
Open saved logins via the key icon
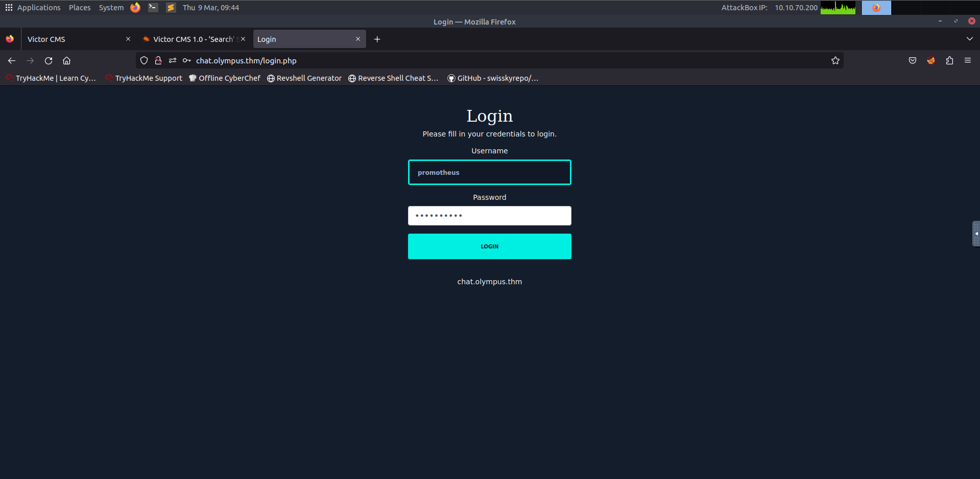point(186,60)
